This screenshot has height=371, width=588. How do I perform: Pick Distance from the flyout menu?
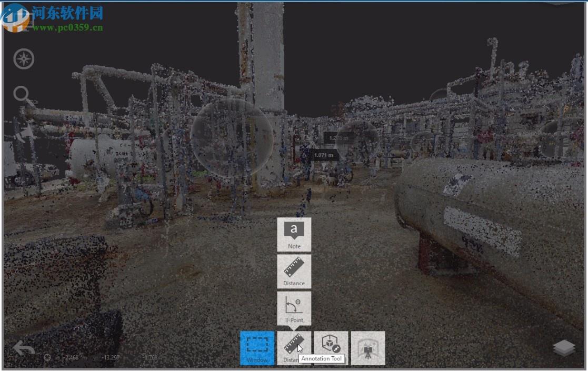tap(293, 270)
